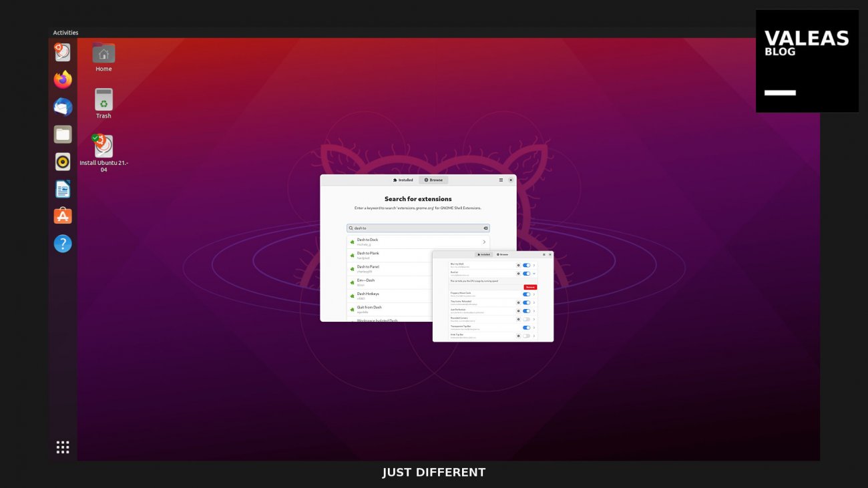Click the Dash Hotkeys result name

pyautogui.click(x=368, y=294)
